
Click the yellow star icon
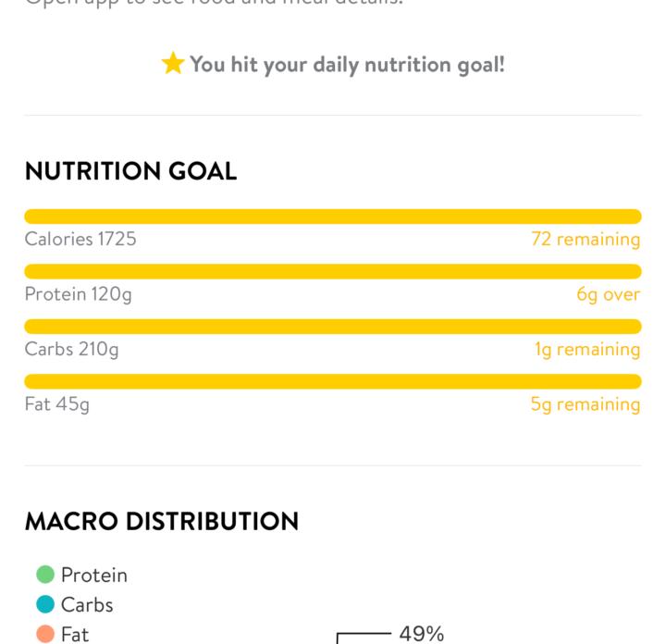tap(173, 64)
